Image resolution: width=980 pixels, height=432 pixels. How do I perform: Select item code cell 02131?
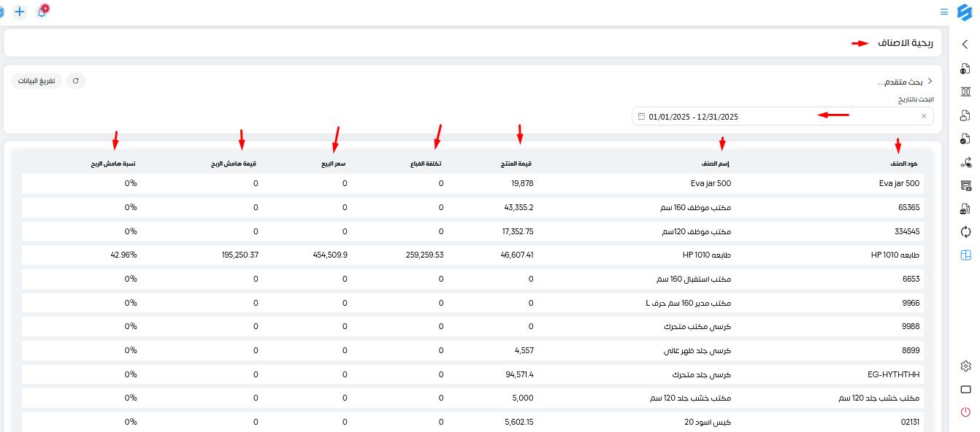click(x=909, y=422)
